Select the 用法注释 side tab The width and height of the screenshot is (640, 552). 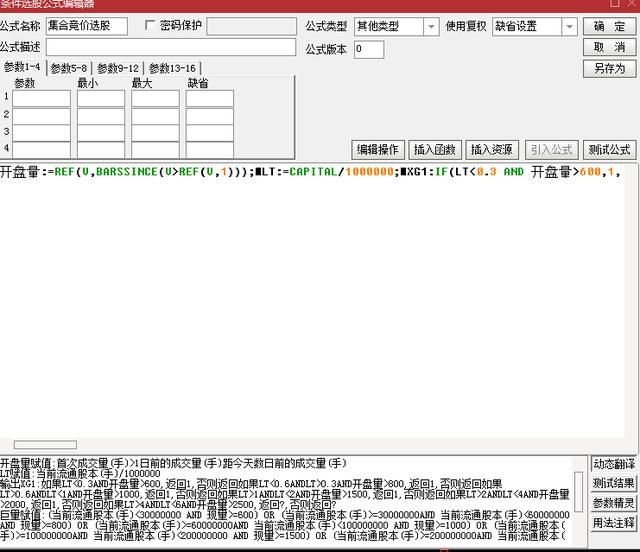[x=613, y=523]
